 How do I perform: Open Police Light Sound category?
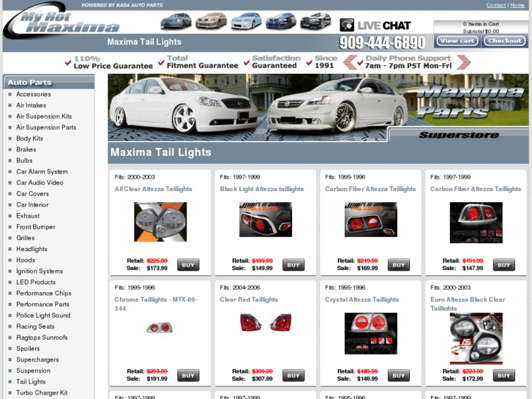(43, 316)
